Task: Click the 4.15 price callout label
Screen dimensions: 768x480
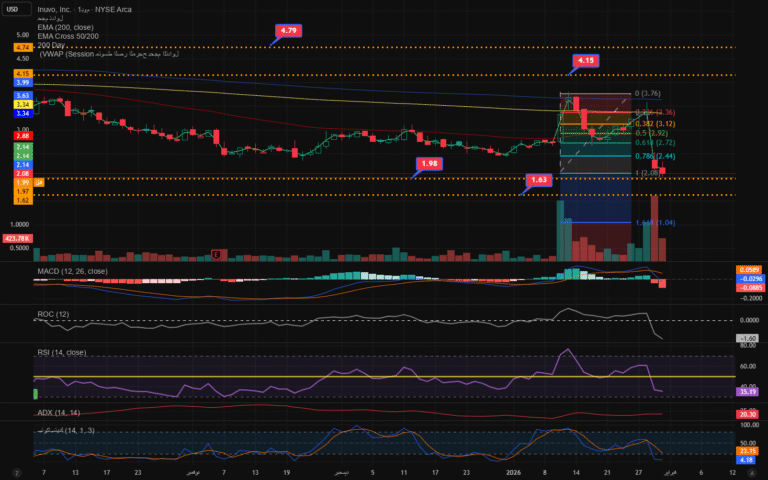Action: [x=586, y=61]
